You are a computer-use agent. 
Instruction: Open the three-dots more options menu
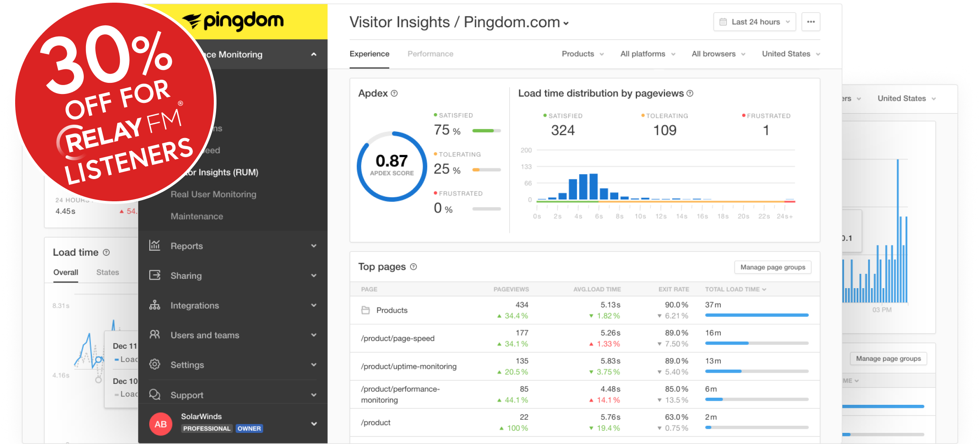click(811, 22)
